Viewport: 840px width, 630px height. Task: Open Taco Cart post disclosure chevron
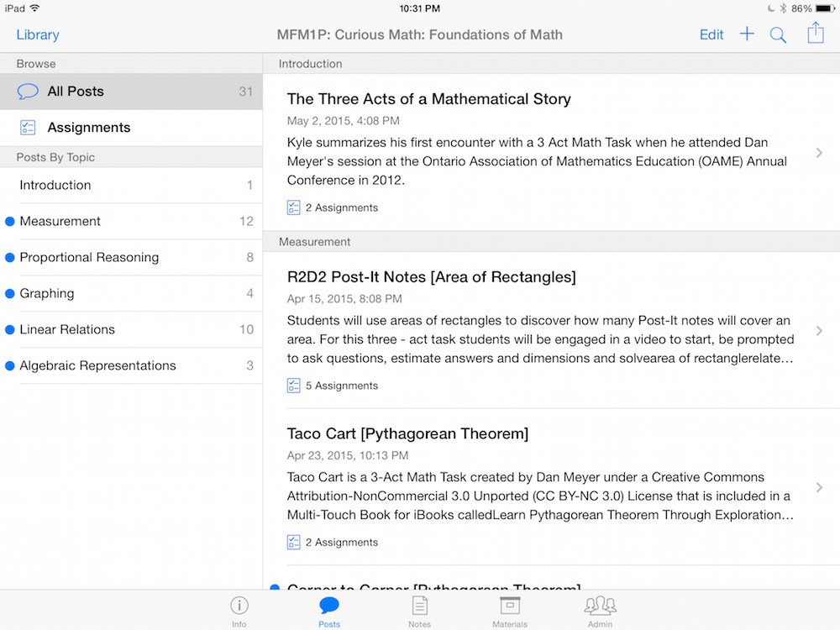coord(819,488)
